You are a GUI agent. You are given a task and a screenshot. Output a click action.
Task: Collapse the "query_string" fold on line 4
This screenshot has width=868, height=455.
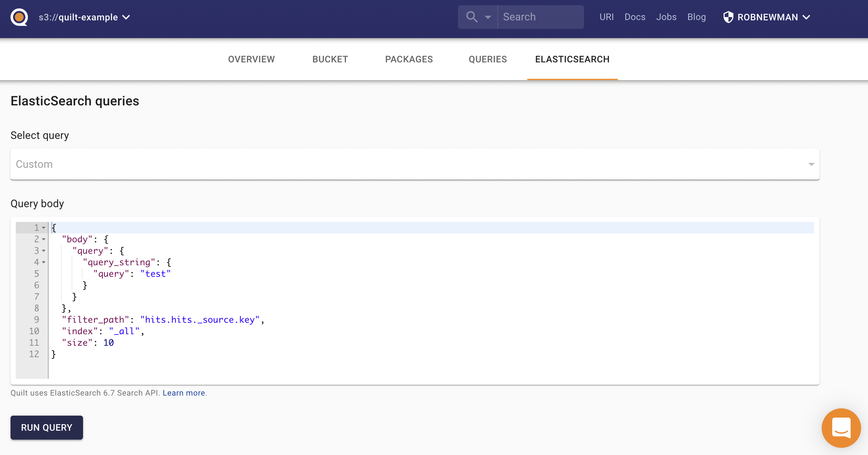point(44,262)
